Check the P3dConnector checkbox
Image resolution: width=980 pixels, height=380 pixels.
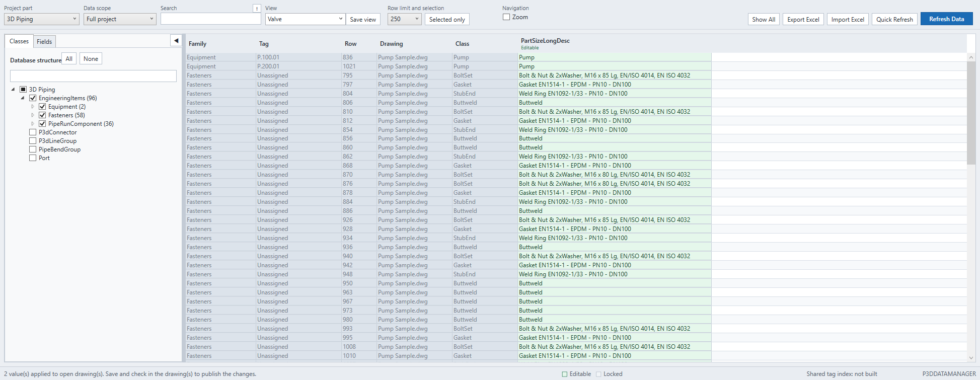click(33, 132)
